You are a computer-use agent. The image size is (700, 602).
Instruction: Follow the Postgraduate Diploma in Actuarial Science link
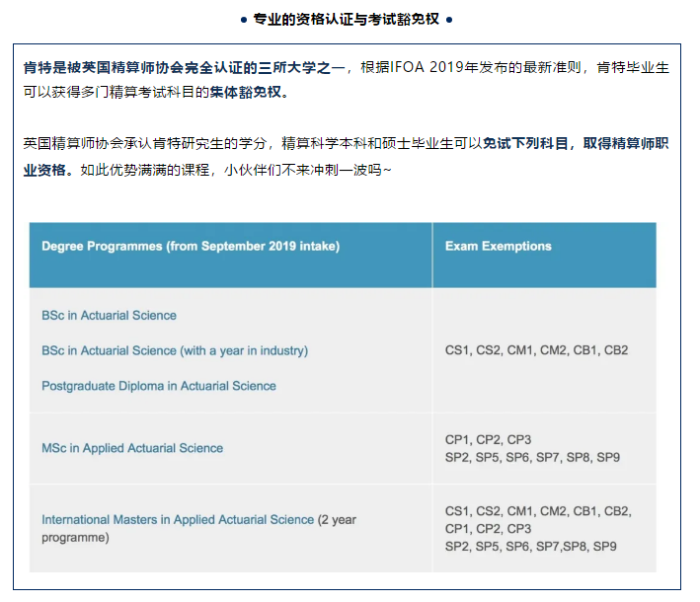click(159, 386)
